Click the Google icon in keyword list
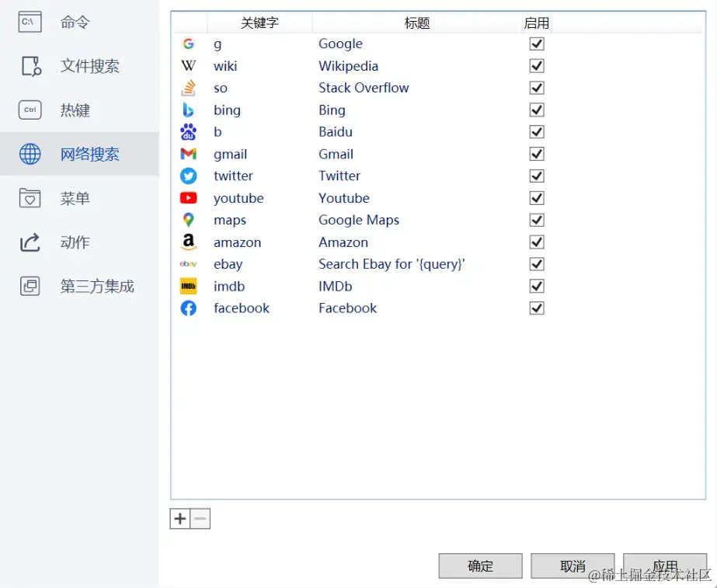Image resolution: width=717 pixels, height=588 pixels. tap(189, 43)
